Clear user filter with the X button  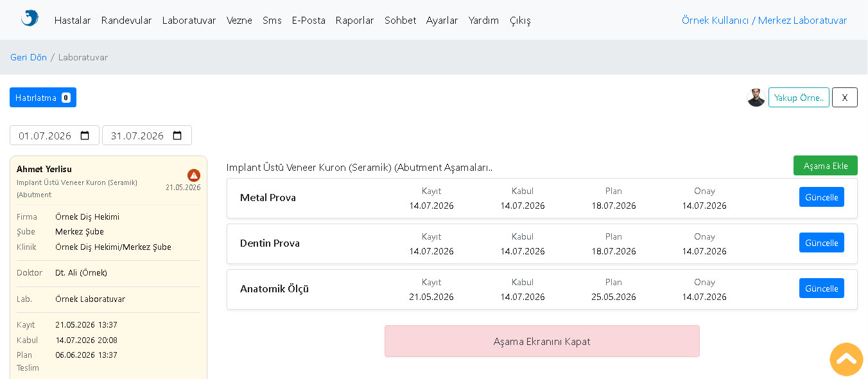click(x=845, y=98)
